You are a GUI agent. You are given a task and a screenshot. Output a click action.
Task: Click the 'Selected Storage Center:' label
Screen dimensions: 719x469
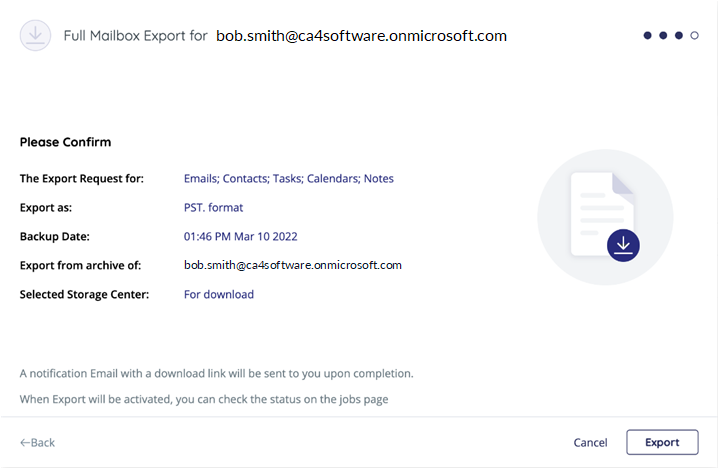point(84,294)
